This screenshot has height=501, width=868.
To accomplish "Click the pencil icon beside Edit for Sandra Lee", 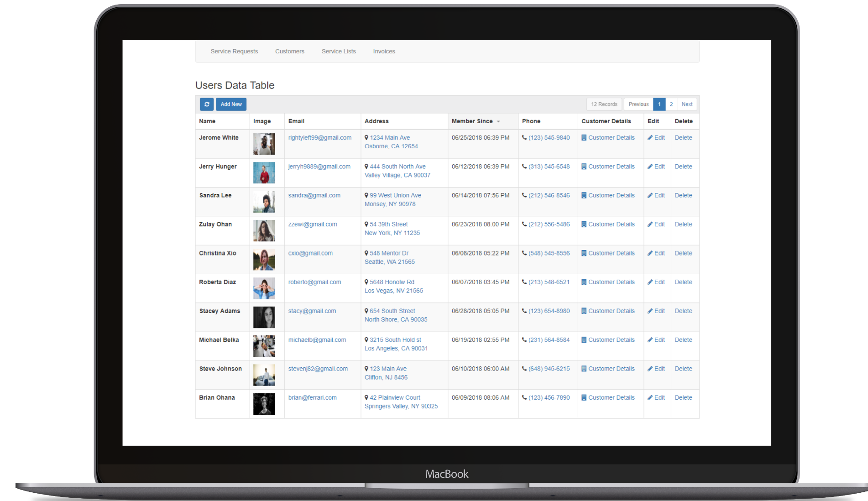I will pyautogui.click(x=651, y=195).
